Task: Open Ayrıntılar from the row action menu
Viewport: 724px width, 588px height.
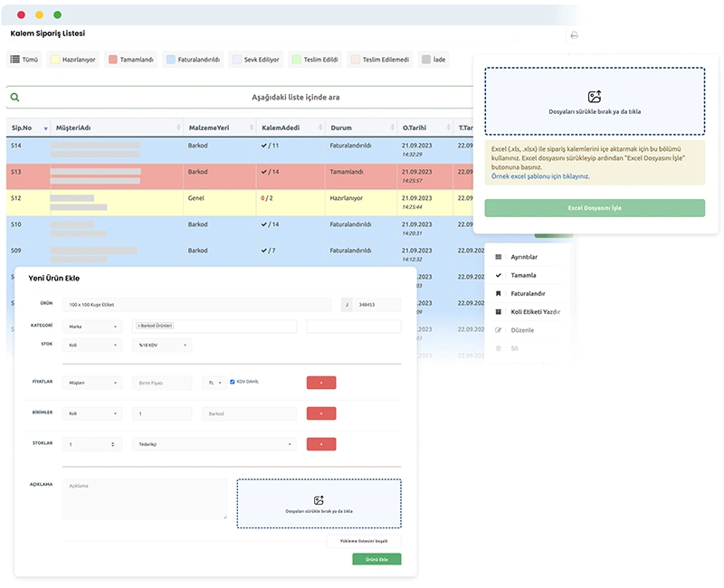Action: 524,257
